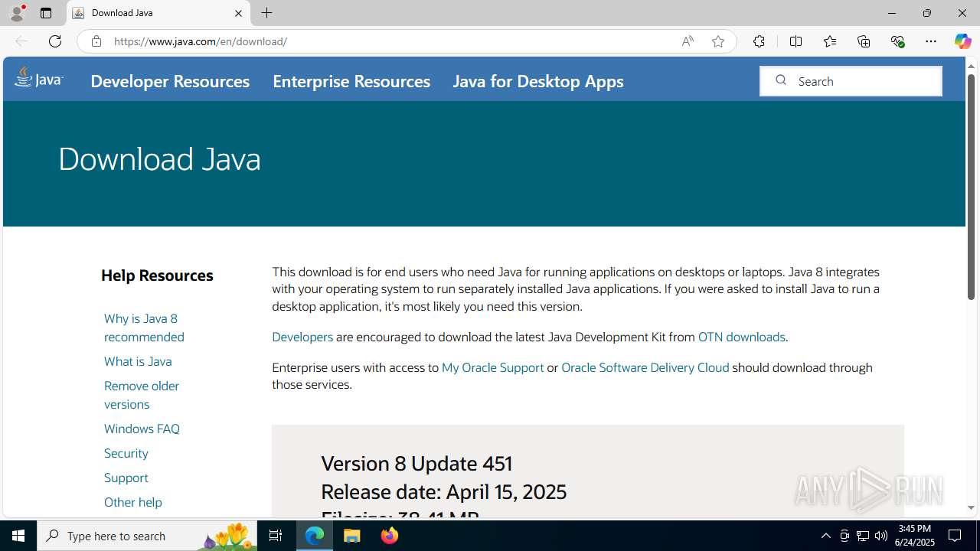Click the scrollbar up arrow

(971, 65)
